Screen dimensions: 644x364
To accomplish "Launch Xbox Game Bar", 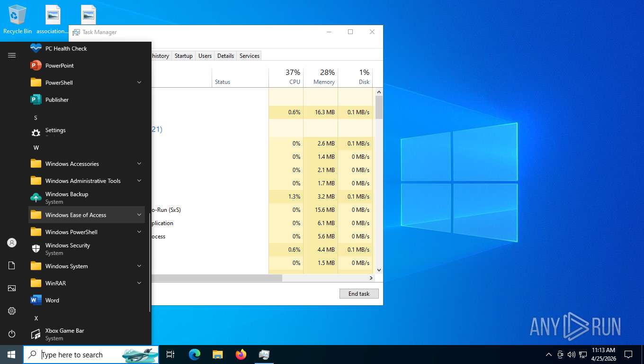I will pyautogui.click(x=87, y=334).
